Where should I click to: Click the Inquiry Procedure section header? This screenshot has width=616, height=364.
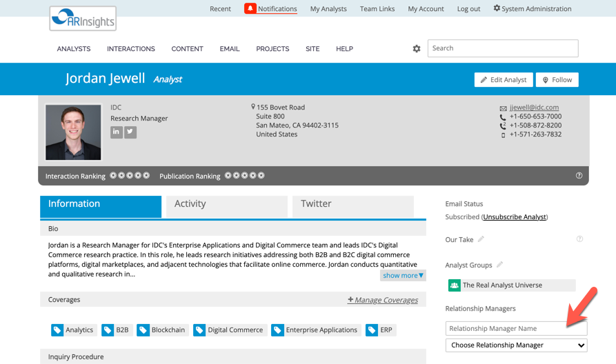(233, 356)
